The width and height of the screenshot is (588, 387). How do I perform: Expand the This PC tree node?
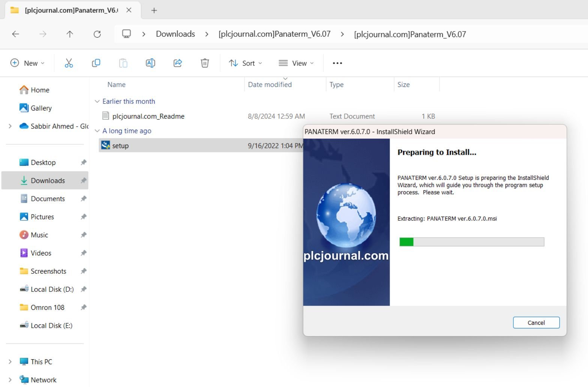(x=10, y=362)
